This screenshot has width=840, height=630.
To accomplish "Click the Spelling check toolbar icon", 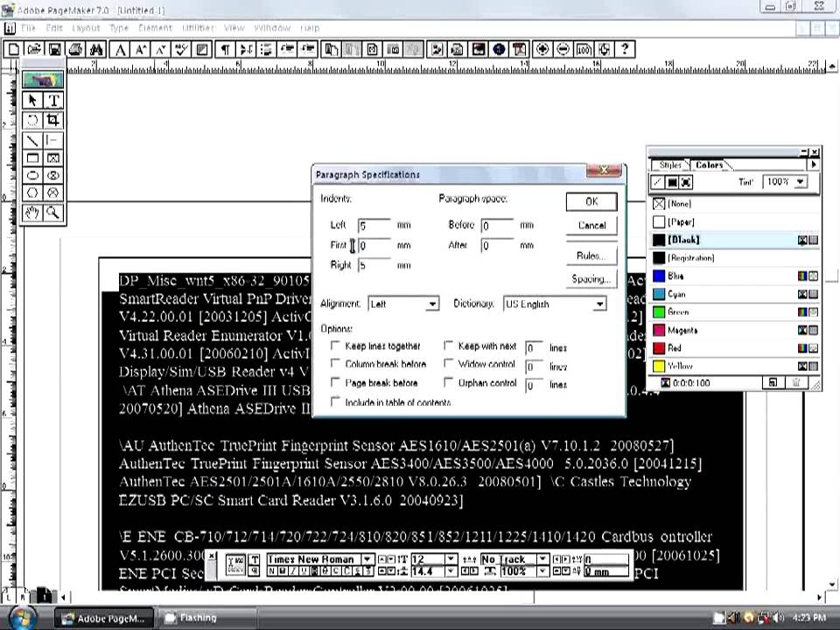I will click(182, 50).
